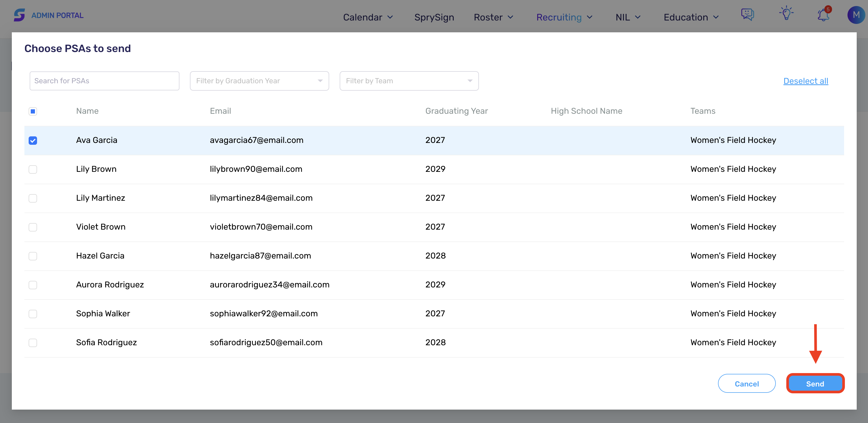Open Filter by Team dropdown
The image size is (868, 423).
[409, 81]
